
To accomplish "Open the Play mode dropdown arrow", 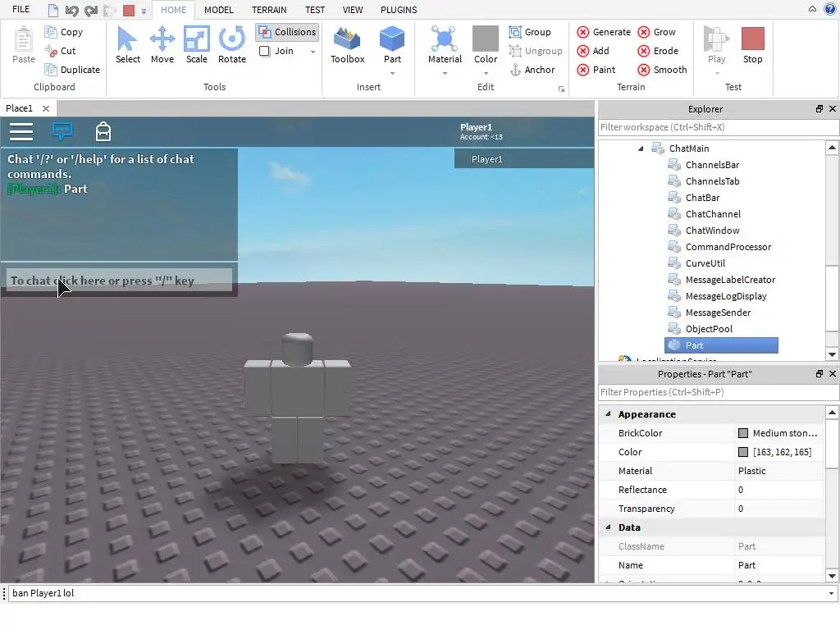I will tap(716, 73).
